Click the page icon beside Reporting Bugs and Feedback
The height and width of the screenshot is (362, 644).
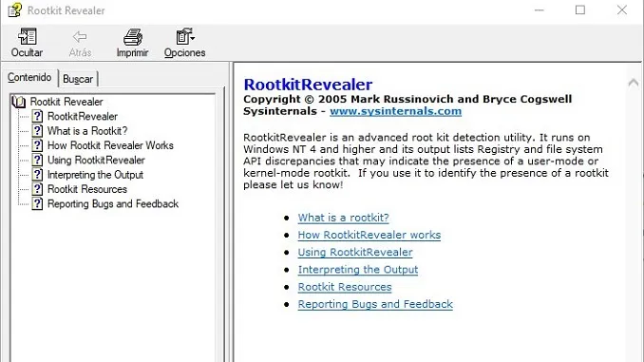(37, 204)
